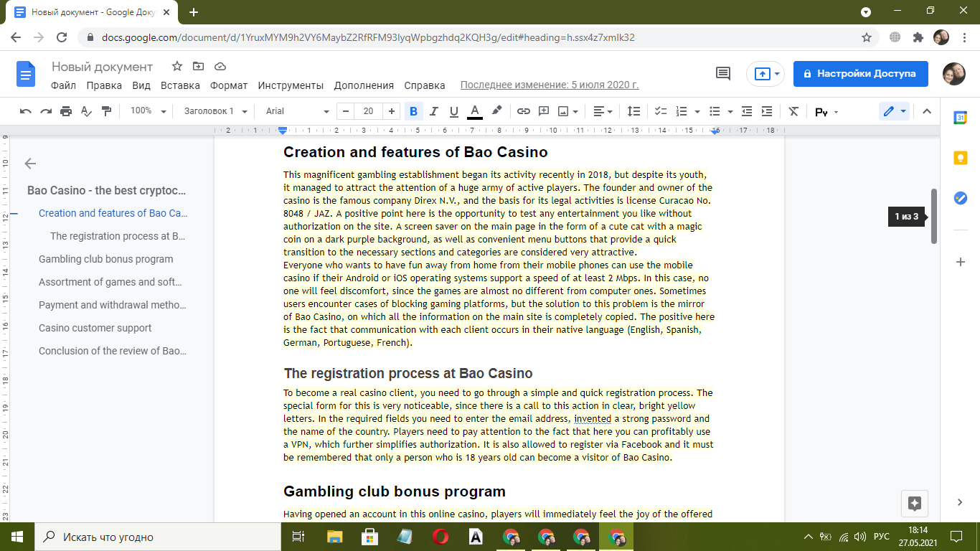
Task: Click the font size field showing 20
Action: click(x=369, y=111)
